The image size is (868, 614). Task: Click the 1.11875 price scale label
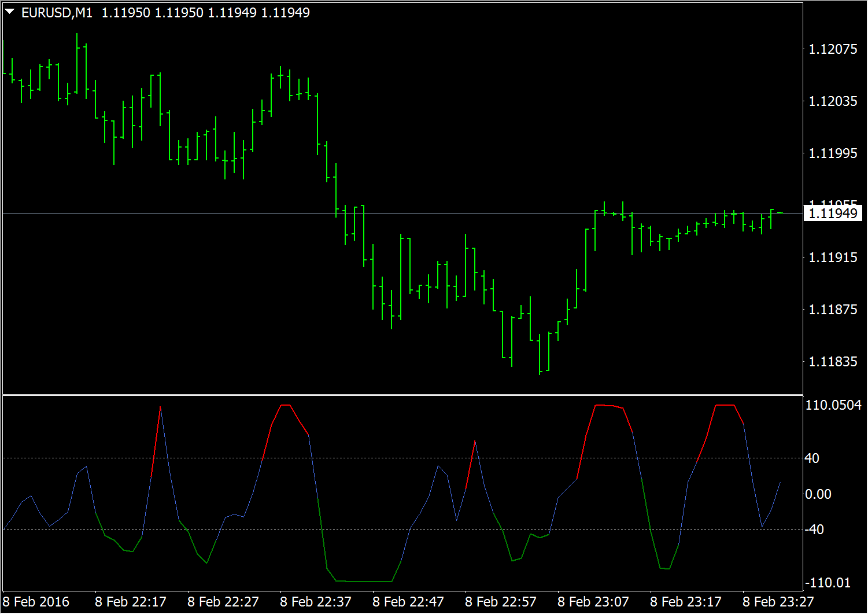pos(833,310)
